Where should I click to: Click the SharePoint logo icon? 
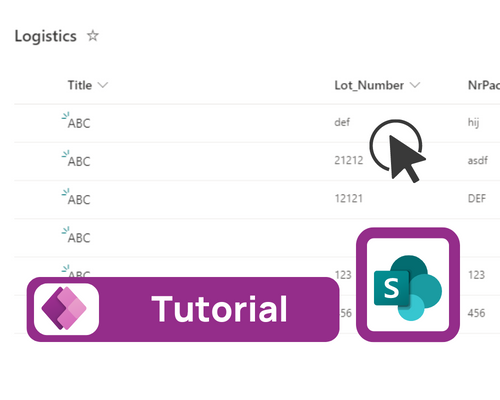coord(408,285)
